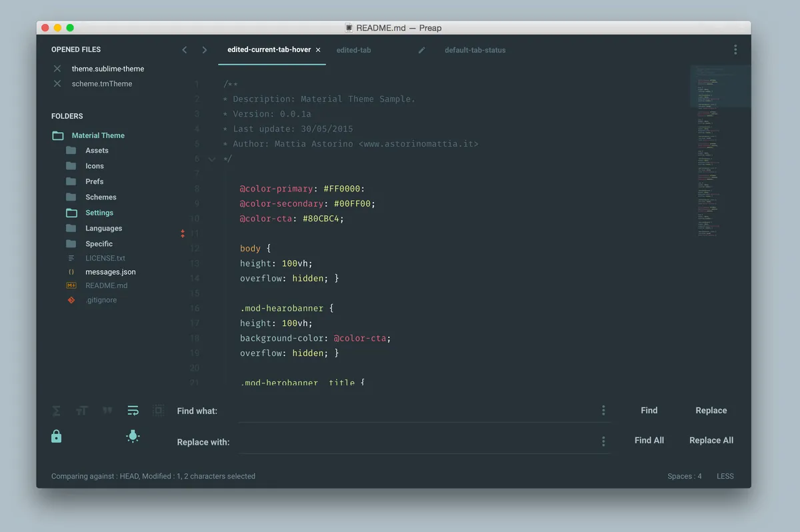
Task: Collapse the open Settings folder
Action: tap(71, 213)
